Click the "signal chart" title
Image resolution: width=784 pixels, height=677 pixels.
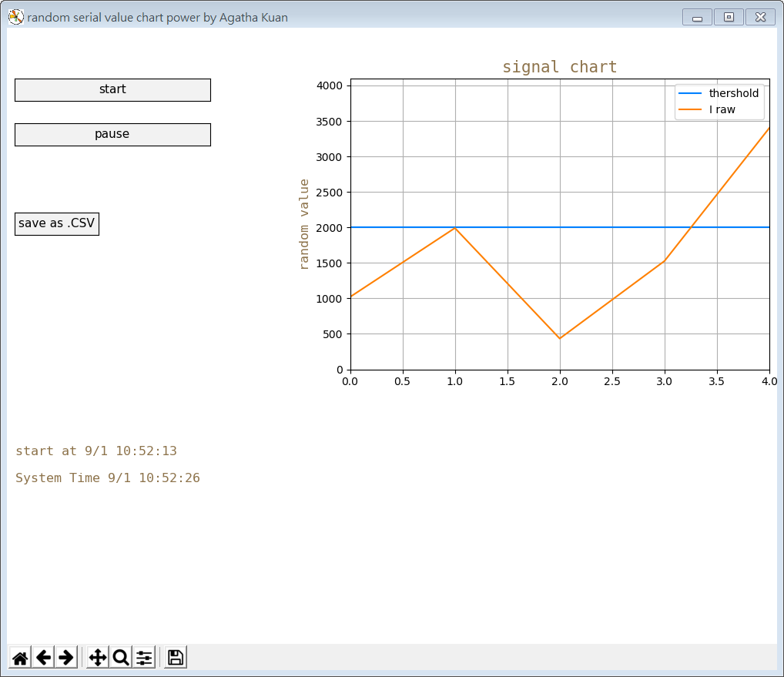pyautogui.click(x=560, y=67)
